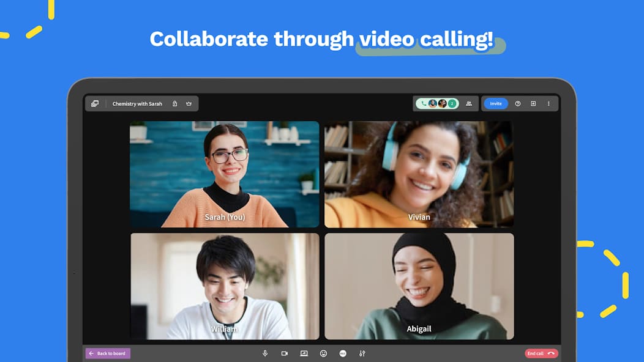Viewport: 644px width, 362px height.
Task: Toggle the camera video on or off
Action: click(x=284, y=353)
